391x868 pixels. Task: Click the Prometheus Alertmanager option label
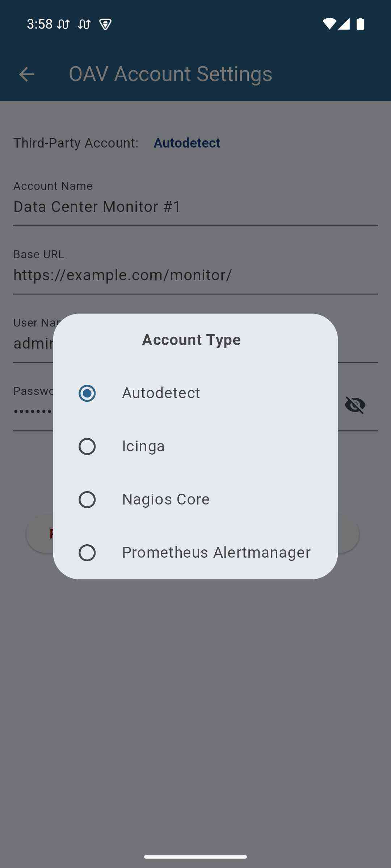point(216,553)
